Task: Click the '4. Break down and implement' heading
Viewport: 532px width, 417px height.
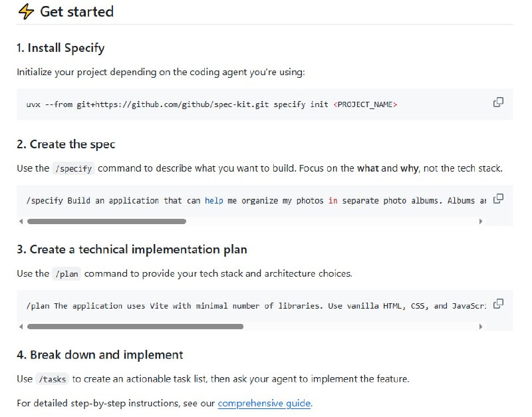Action: coord(100,354)
